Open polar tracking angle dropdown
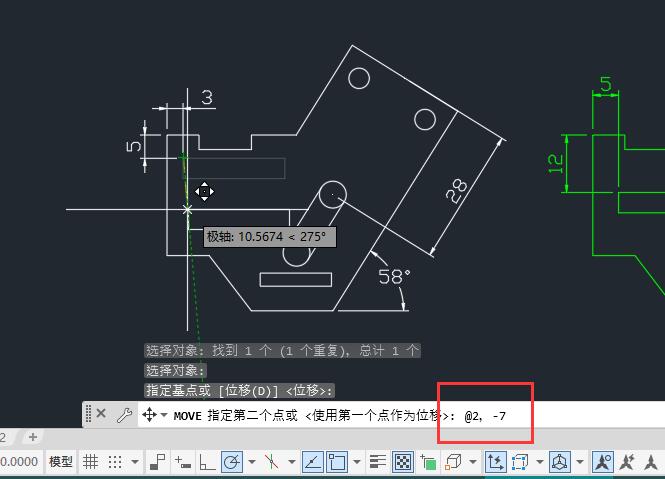The image size is (665, 479). (252, 462)
